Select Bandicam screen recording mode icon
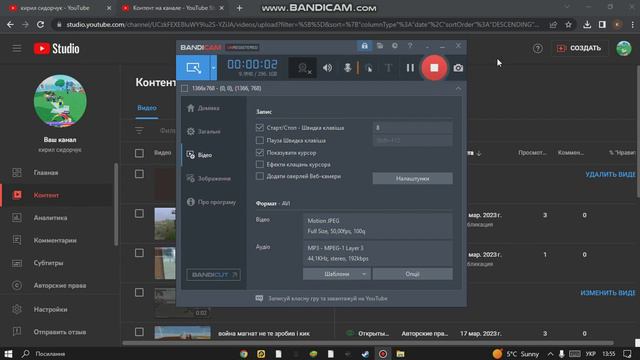Viewport: 640px width, 360px height. pos(193,68)
